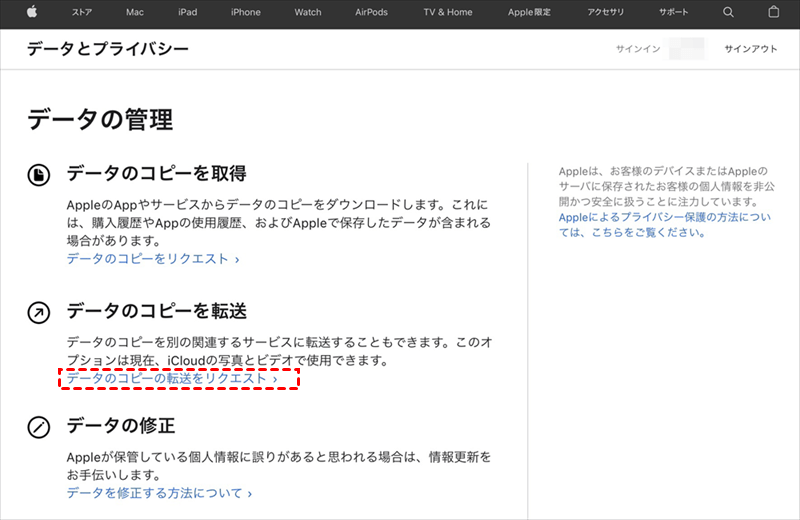The width and height of the screenshot is (800, 520).
Task: Open the iPhone menu item
Action: click(245, 12)
